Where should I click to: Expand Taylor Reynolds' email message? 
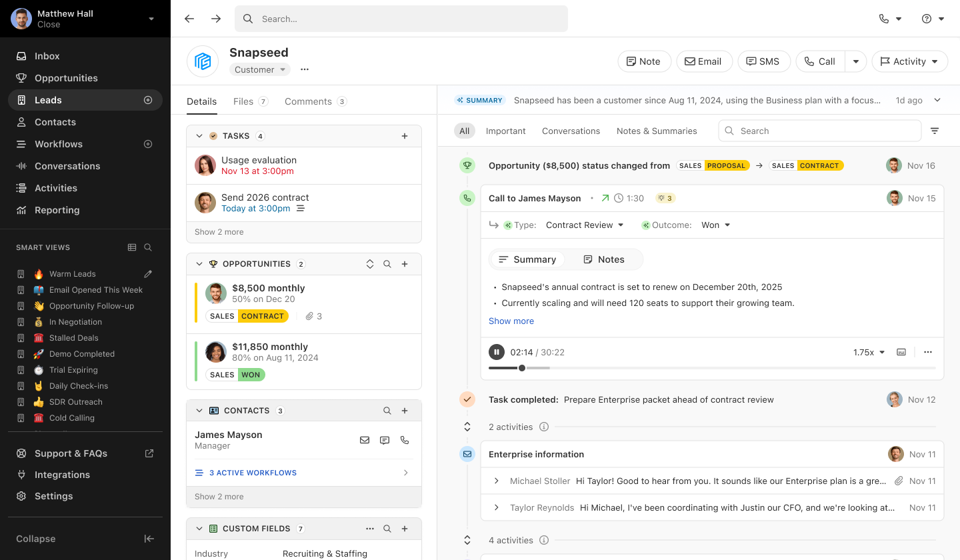tap(497, 507)
